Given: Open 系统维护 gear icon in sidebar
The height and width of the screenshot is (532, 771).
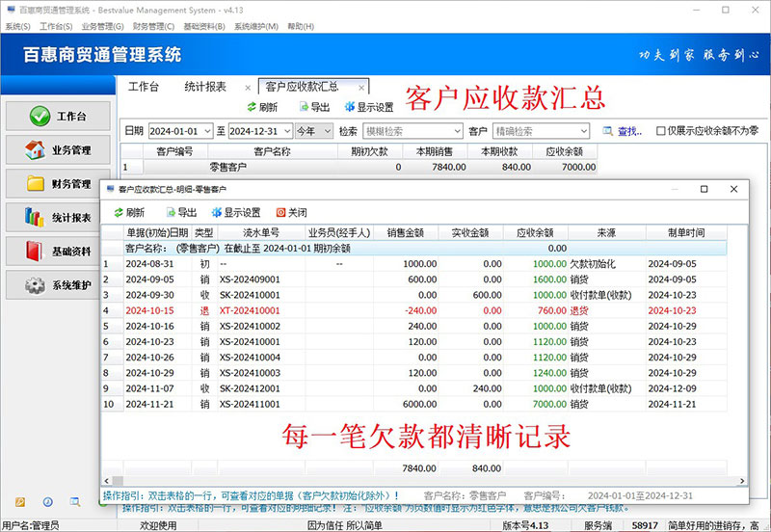Looking at the screenshot, I should pyautogui.click(x=35, y=284).
